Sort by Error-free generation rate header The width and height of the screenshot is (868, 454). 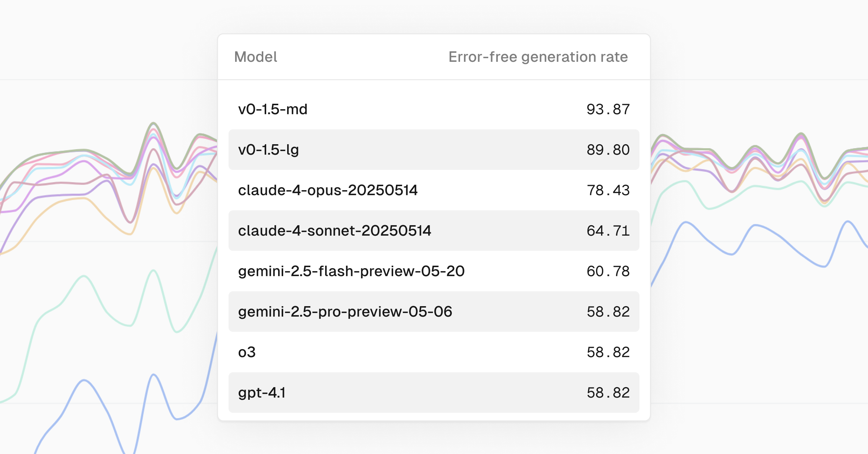click(538, 57)
